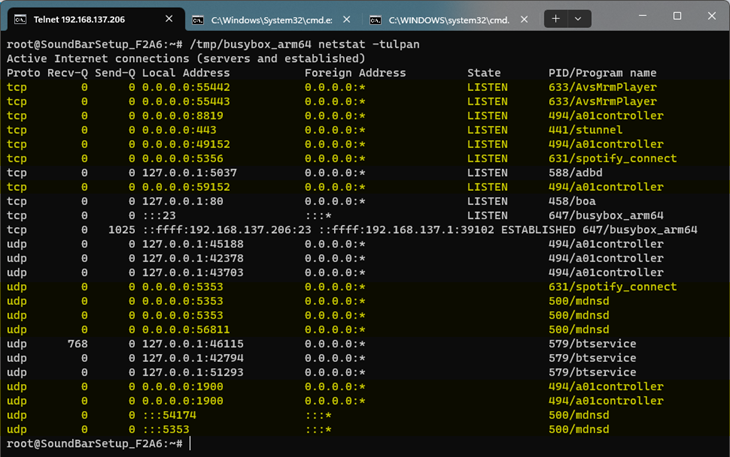Click the 'State' column header

tap(484, 73)
